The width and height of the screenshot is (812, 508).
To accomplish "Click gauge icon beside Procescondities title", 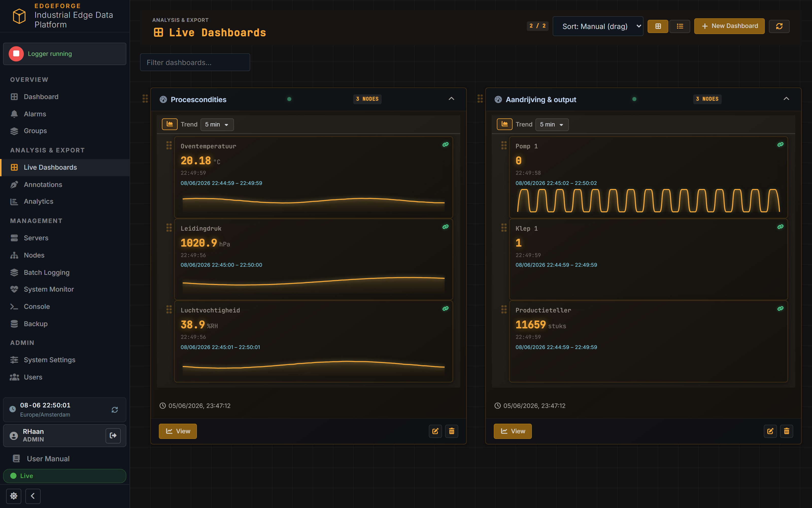I will click(163, 100).
